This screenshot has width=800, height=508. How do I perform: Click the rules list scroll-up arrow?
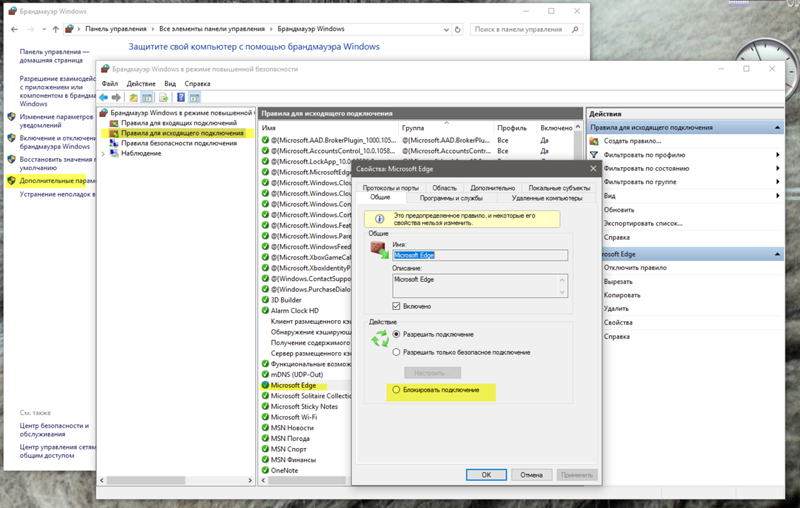click(578, 127)
